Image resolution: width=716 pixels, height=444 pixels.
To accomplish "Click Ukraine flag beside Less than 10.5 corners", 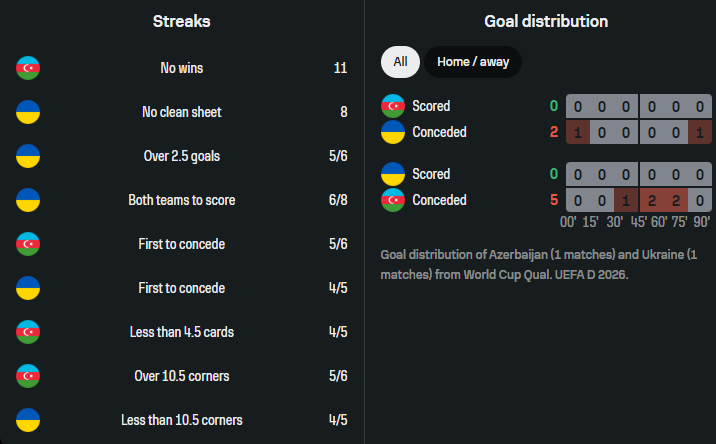I will click(x=27, y=420).
